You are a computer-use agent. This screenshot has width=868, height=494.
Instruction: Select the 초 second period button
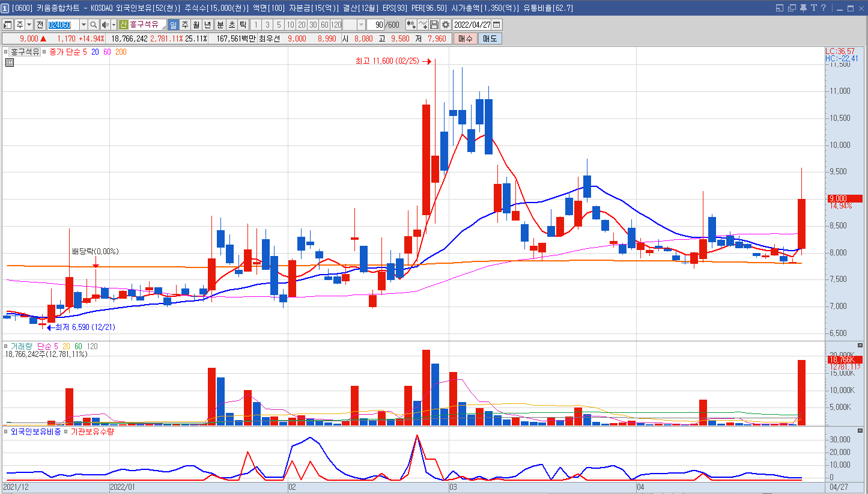[231, 25]
